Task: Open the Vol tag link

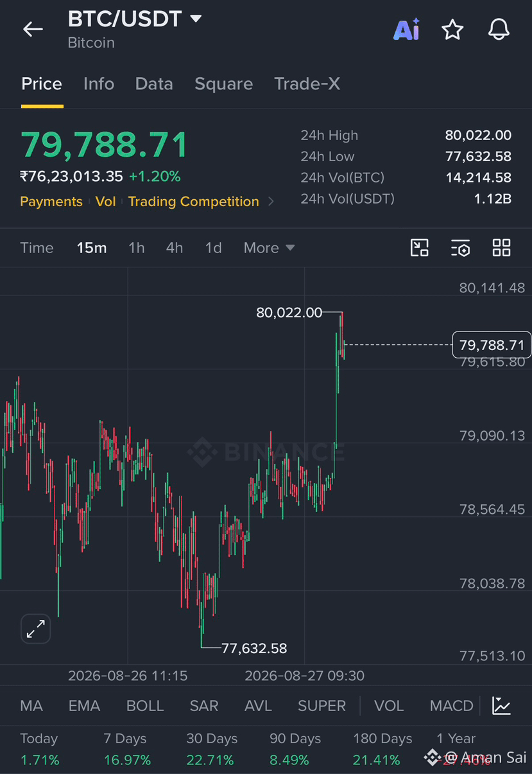Action: coord(105,202)
